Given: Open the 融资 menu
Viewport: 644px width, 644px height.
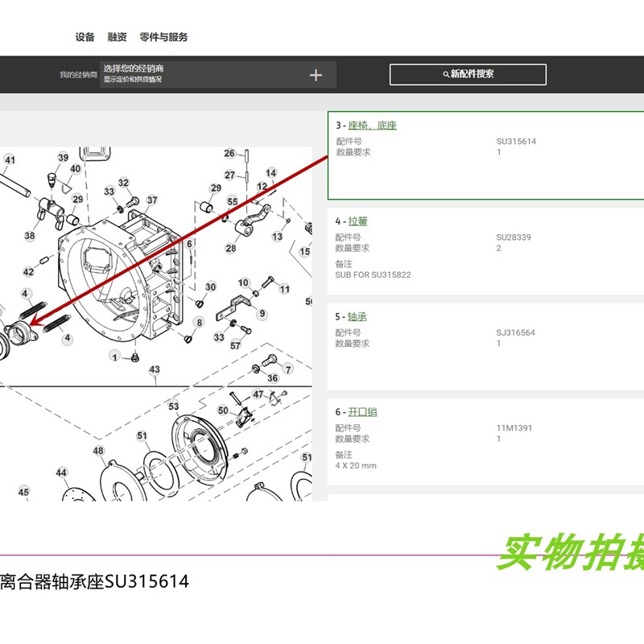Looking at the screenshot, I should point(116,37).
